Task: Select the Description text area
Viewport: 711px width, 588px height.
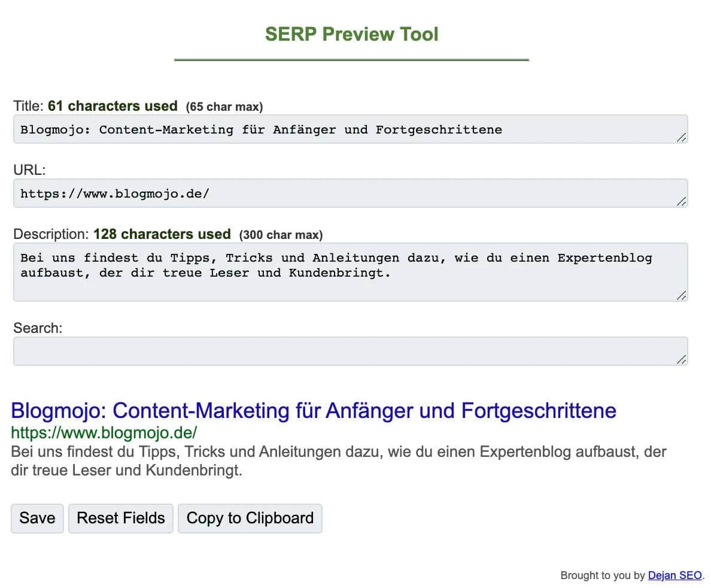Action: 351,269
